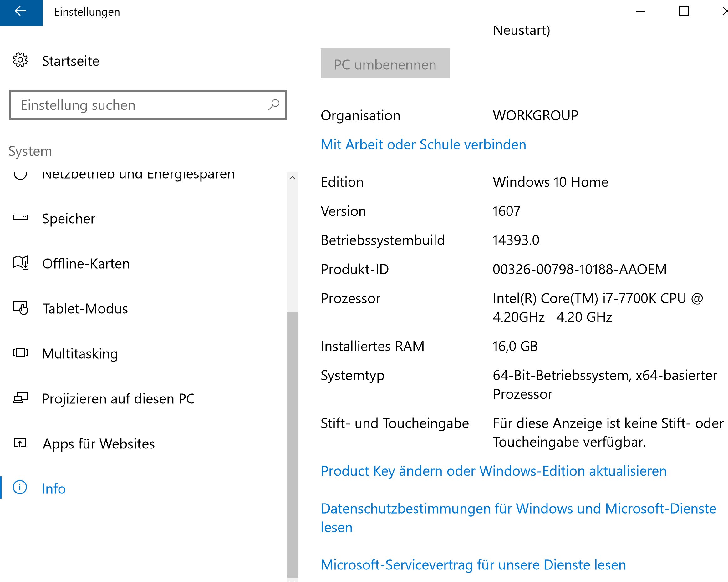Click the Tablet-Modus icon
Image resolution: width=728 pixels, height=582 pixels.
click(20, 308)
